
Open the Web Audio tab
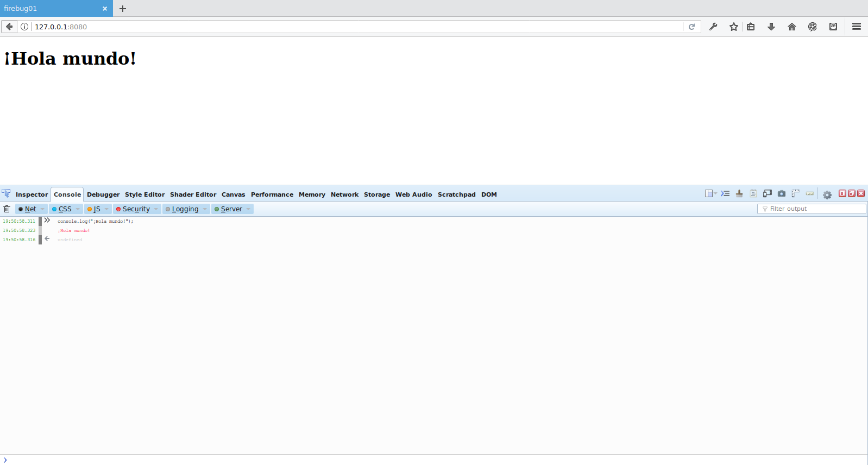point(413,194)
